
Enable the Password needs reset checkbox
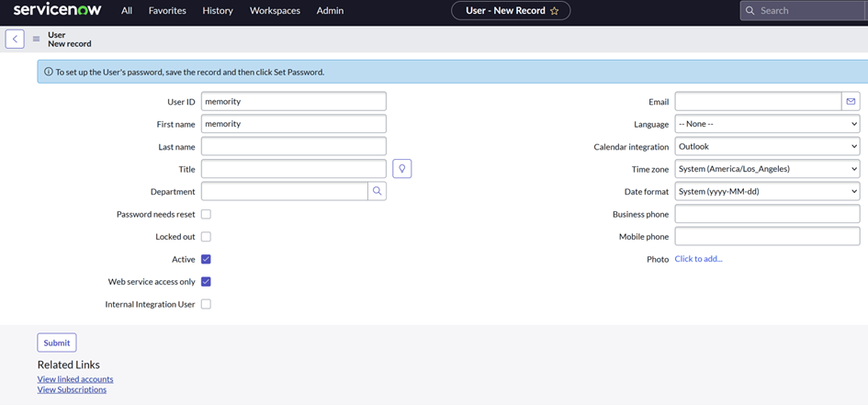coord(206,214)
